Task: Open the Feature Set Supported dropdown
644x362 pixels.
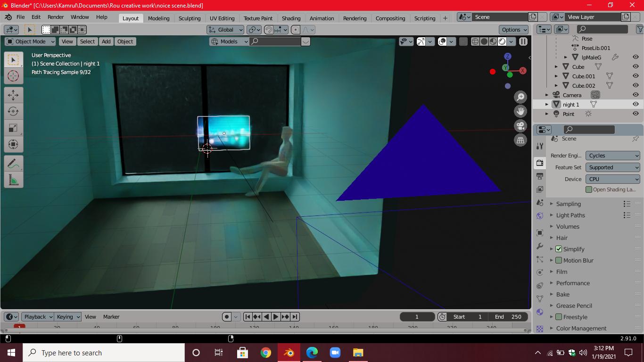Action: (613, 167)
